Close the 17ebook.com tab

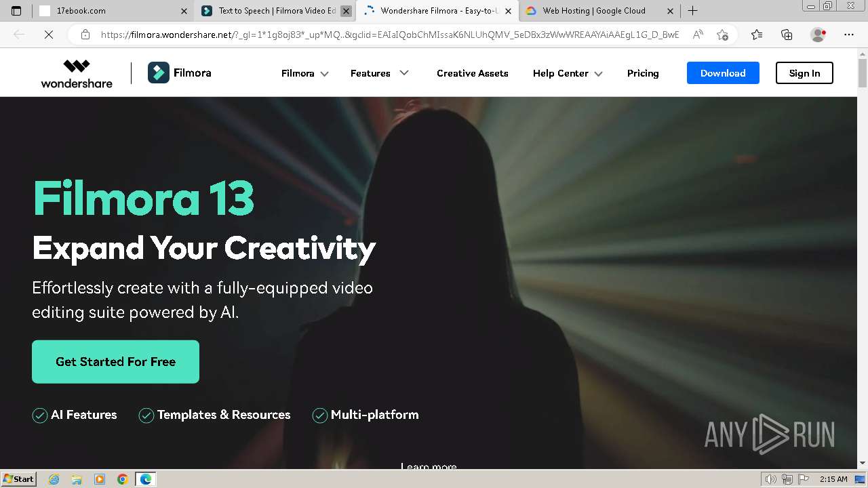184,11
